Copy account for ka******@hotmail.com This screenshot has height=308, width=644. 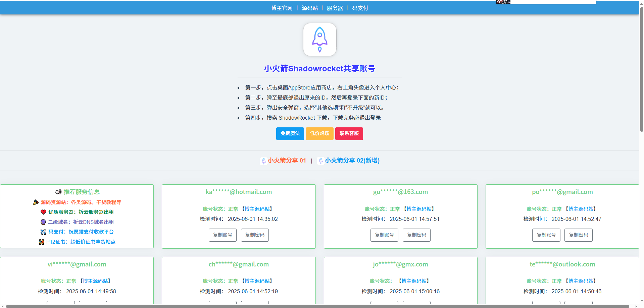click(222, 235)
